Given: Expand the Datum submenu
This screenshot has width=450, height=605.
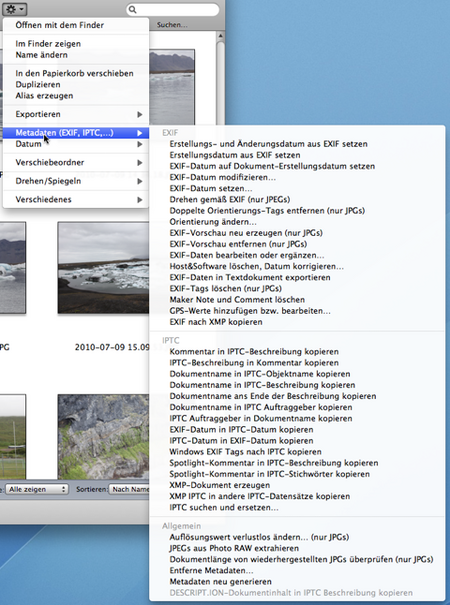Looking at the screenshot, I should (76, 144).
